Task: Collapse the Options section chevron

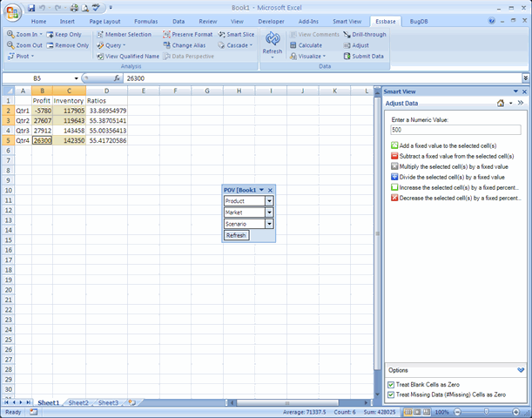Action: point(521,370)
